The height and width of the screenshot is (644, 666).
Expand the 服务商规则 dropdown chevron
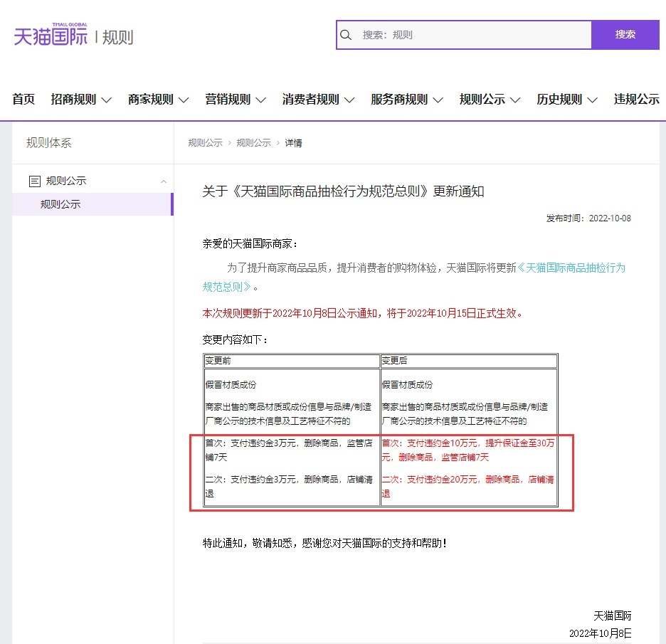click(438, 100)
